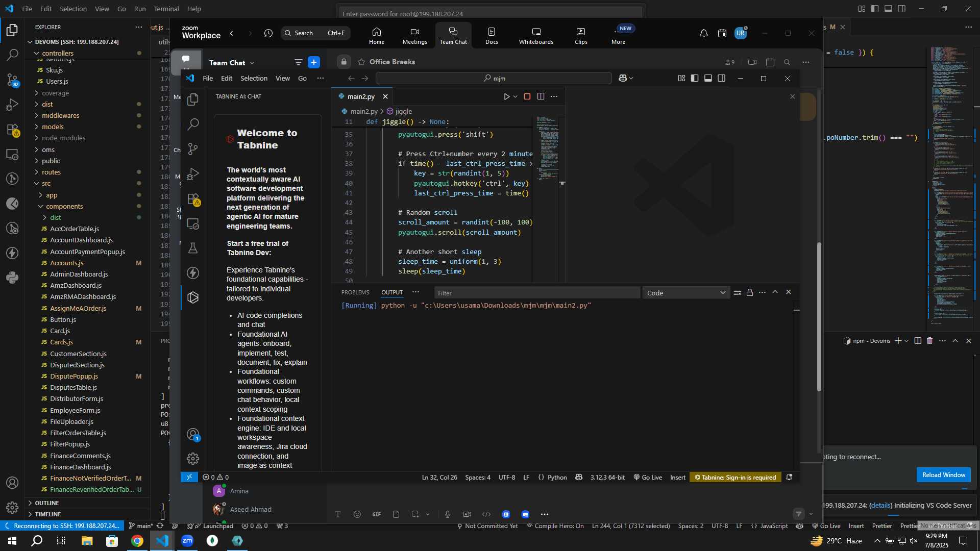
Task: Star the Office Breaks channel
Action: (x=361, y=62)
